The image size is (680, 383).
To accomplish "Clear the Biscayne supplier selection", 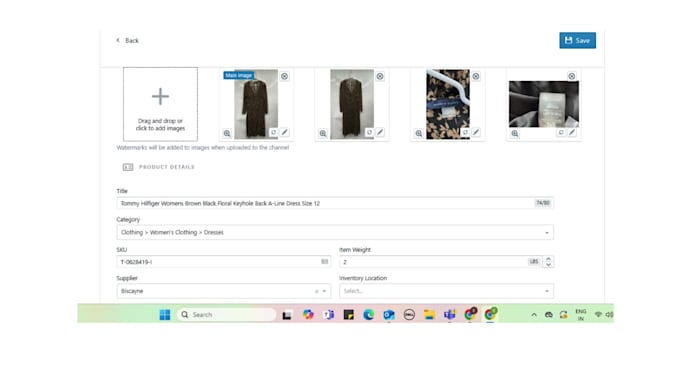I will [x=316, y=291].
